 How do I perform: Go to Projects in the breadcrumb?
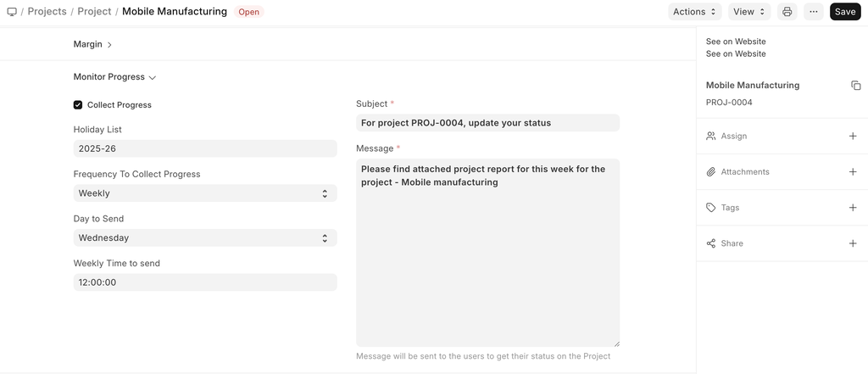pos(47,12)
